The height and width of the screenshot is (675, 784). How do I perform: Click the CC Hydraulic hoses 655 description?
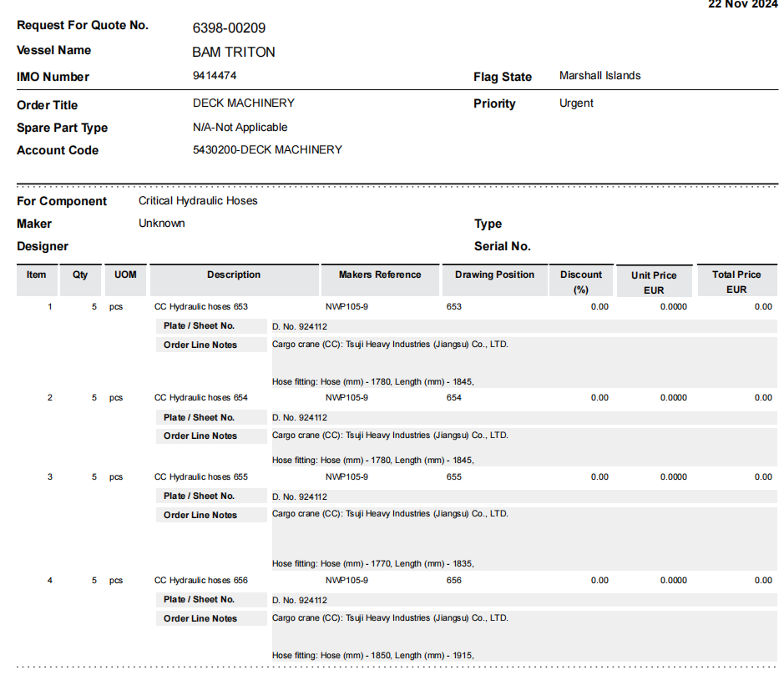click(x=201, y=477)
